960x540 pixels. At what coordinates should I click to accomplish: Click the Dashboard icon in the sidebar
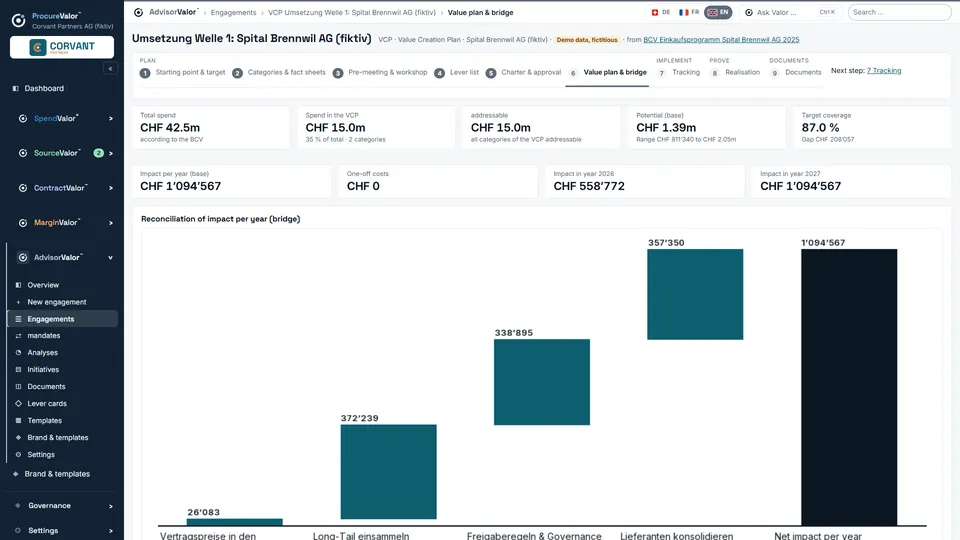16,88
